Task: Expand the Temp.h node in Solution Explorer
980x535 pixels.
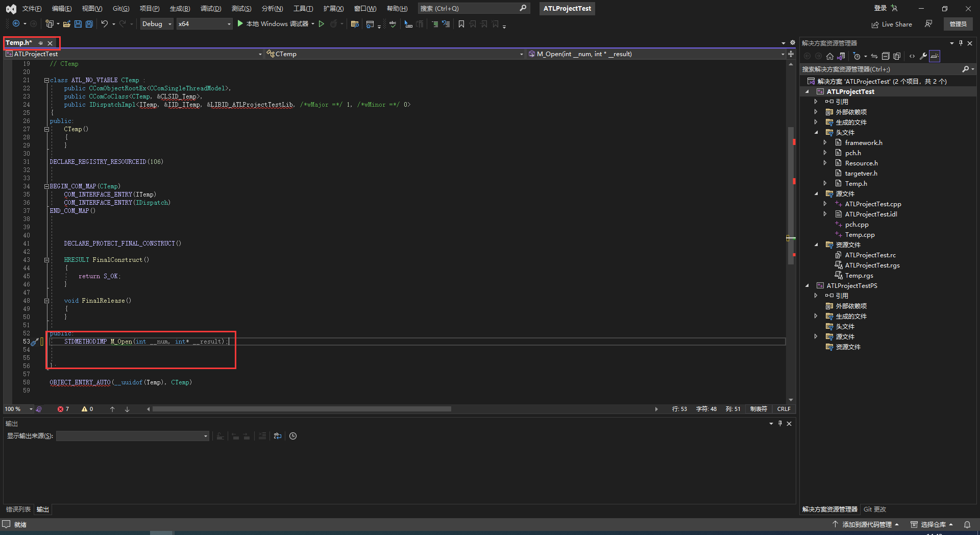Action: (825, 184)
